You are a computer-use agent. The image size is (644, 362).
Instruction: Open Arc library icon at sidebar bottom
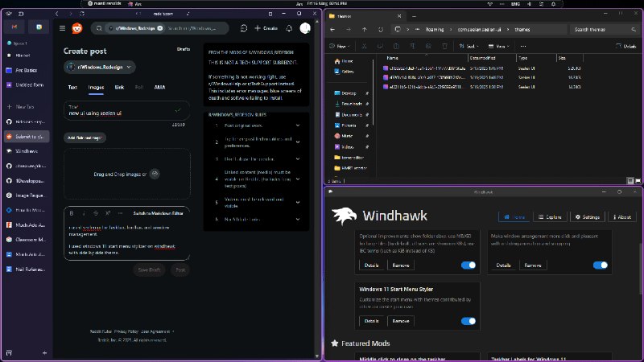click(x=9, y=352)
